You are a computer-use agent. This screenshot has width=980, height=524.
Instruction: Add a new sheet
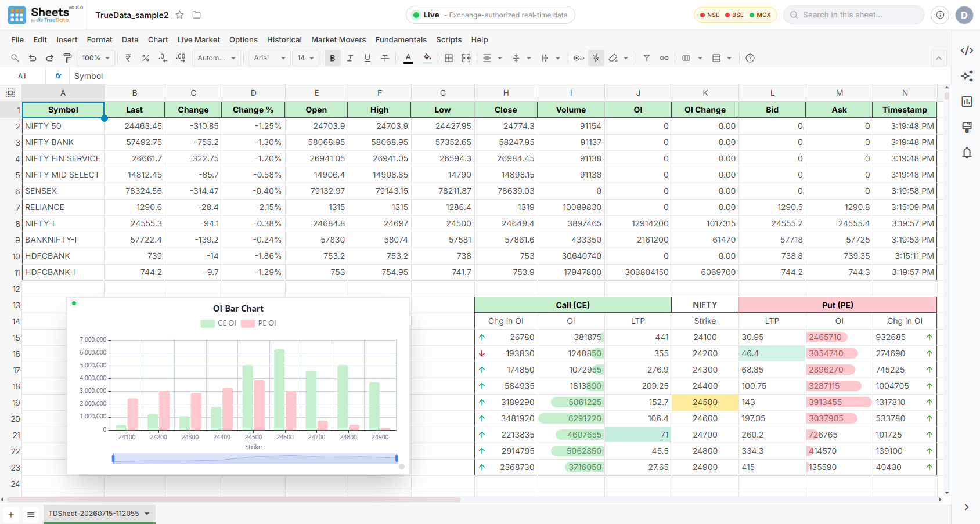[11, 515]
